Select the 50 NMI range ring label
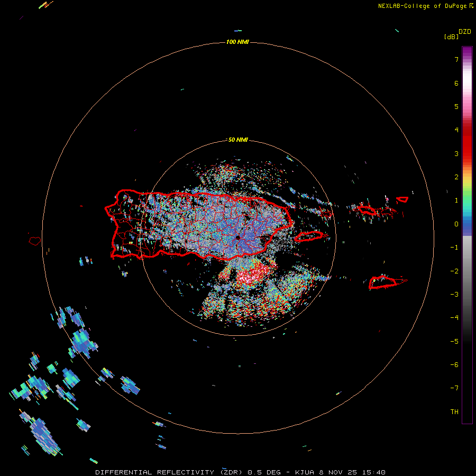 tap(237, 140)
